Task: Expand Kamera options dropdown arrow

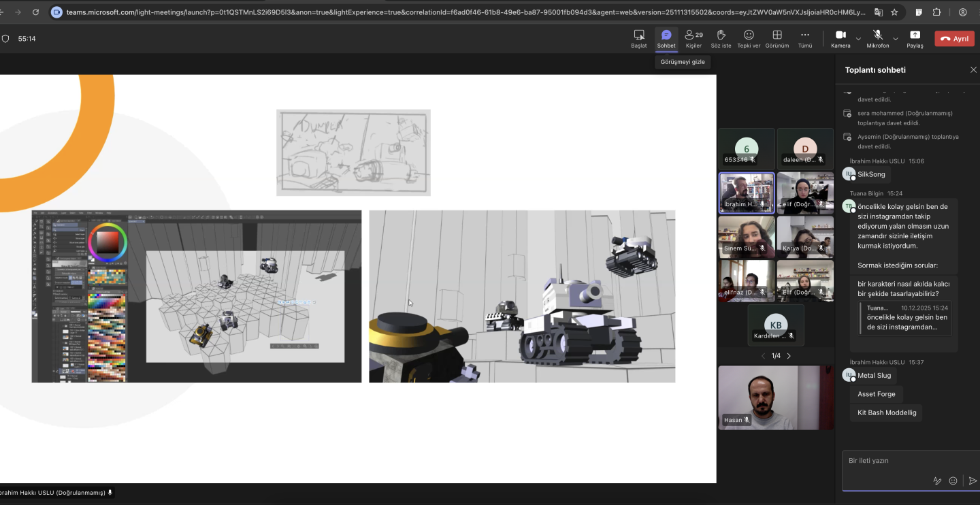Action: (x=858, y=39)
